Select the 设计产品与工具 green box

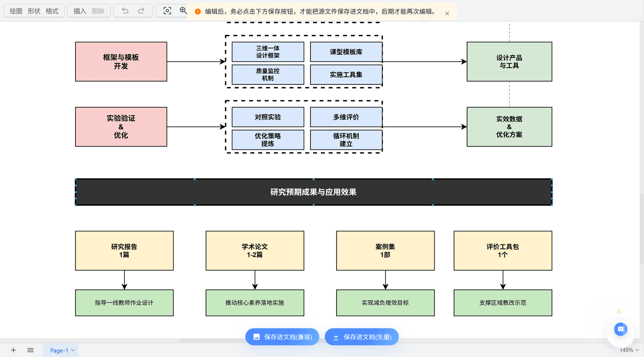pos(509,62)
